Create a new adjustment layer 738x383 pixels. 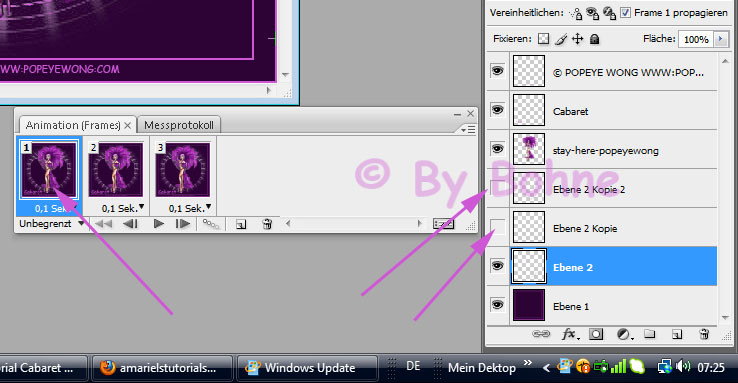pyautogui.click(x=624, y=335)
